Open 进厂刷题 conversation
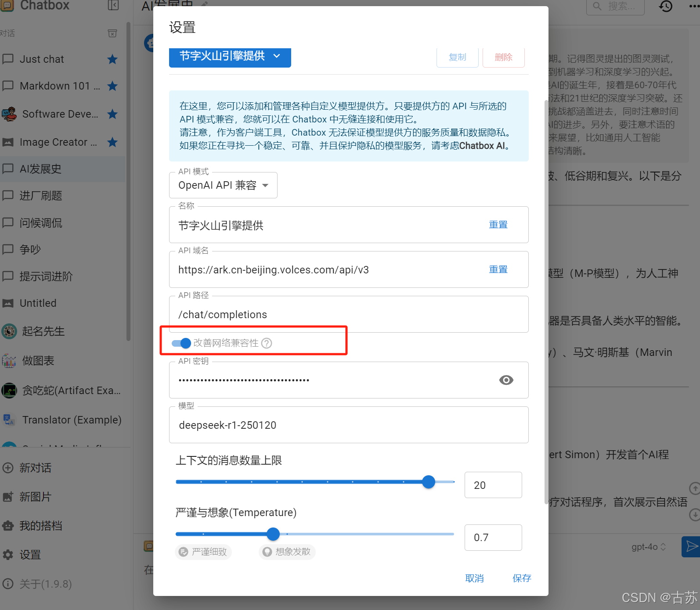700x610 pixels. click(x=63, y=196)
